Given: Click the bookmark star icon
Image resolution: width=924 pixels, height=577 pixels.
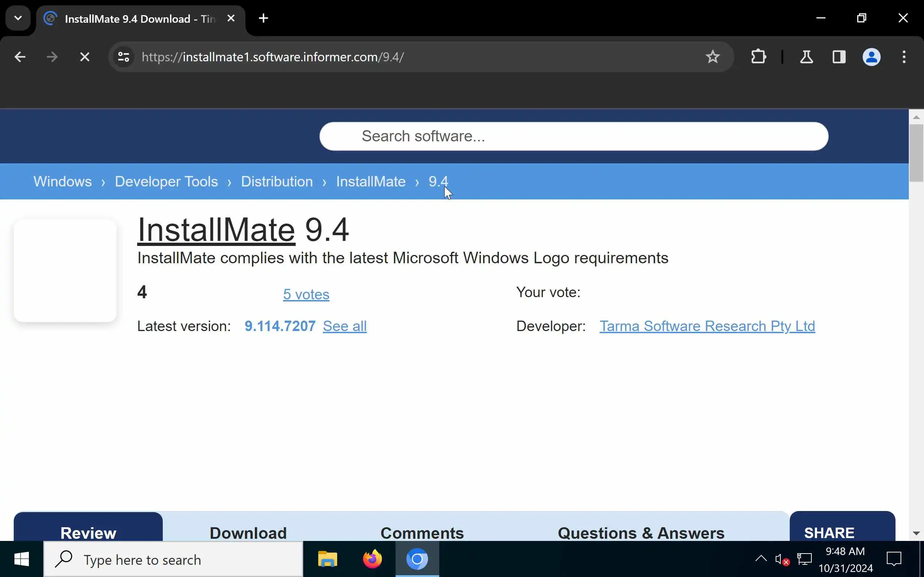Looking at the screenshot, I should 712,57.
